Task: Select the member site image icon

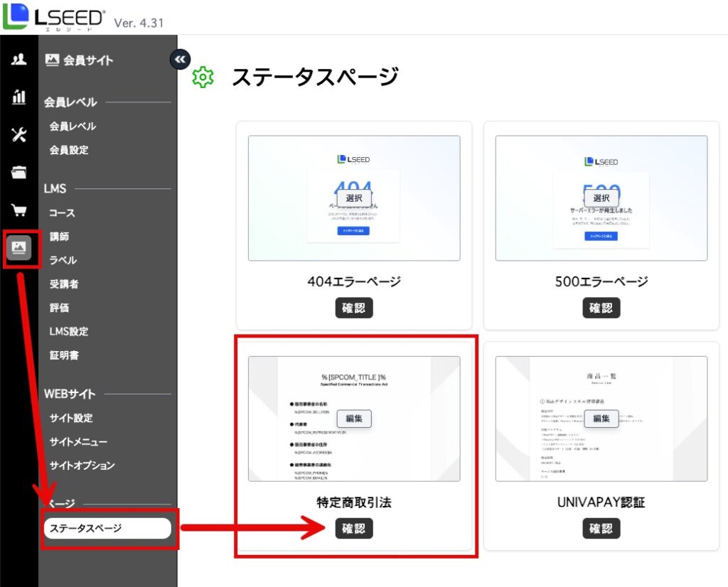Action: click(x=18, y=247)
